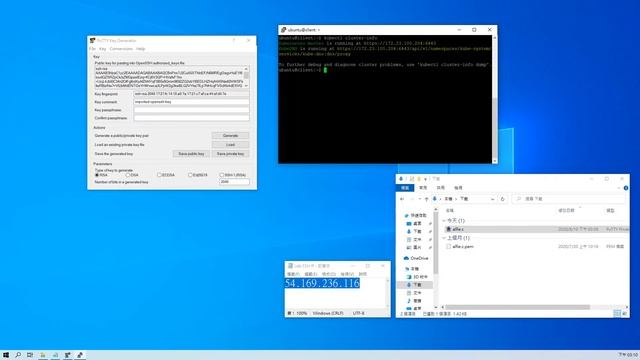This screenshot has height=360, width=640.
Task: Click Windows (CRLF) in Notepad status bar
Action: 328,313
